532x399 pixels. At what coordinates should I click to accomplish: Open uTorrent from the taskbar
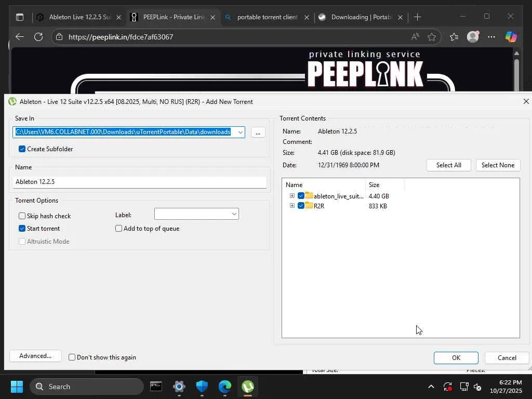pyautogui.click(x=248, y=387)
